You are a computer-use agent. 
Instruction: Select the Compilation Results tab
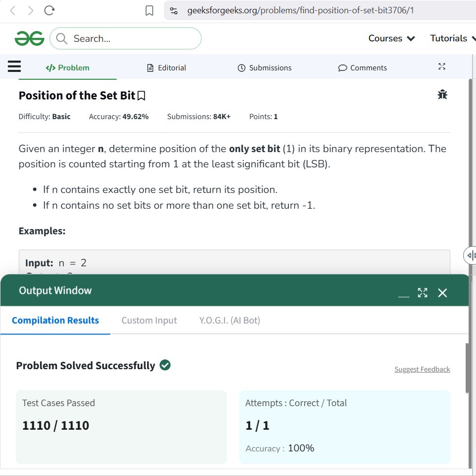pos(55,320)
